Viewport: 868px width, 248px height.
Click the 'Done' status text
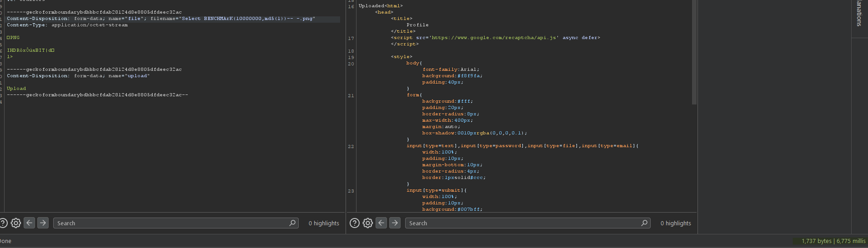(5, 241)
